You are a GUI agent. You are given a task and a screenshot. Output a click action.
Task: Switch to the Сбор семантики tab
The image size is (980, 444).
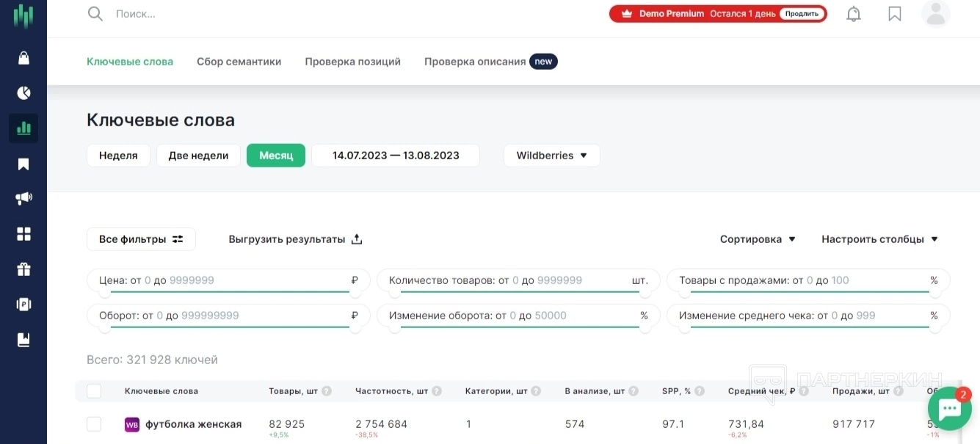pos(239,62)
